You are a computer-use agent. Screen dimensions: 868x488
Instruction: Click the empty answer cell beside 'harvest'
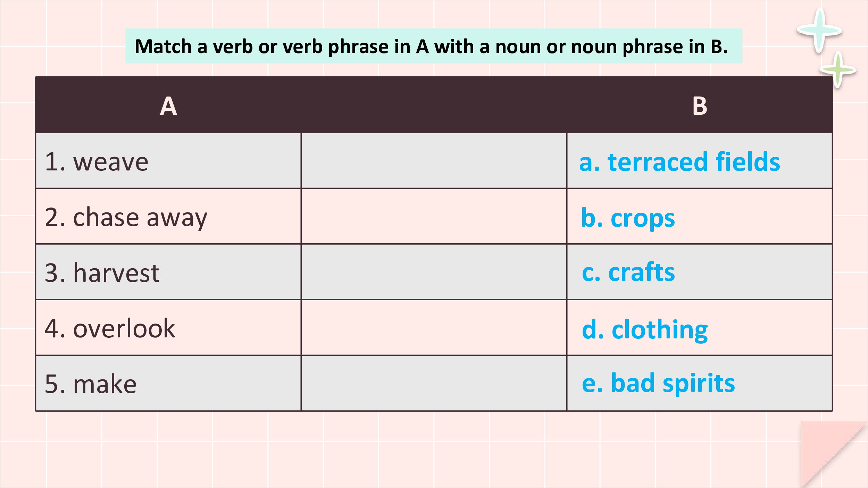pyautogui.click(x=434, y=272)
